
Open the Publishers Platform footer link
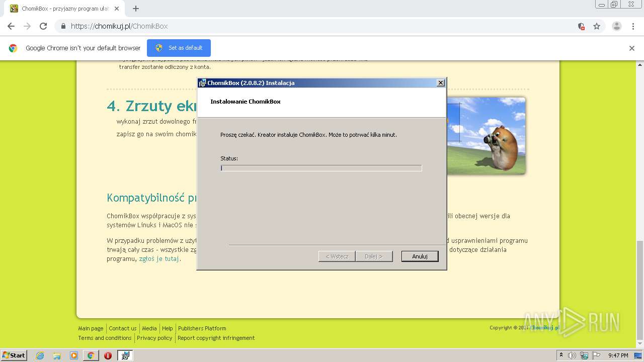(202, 328)
